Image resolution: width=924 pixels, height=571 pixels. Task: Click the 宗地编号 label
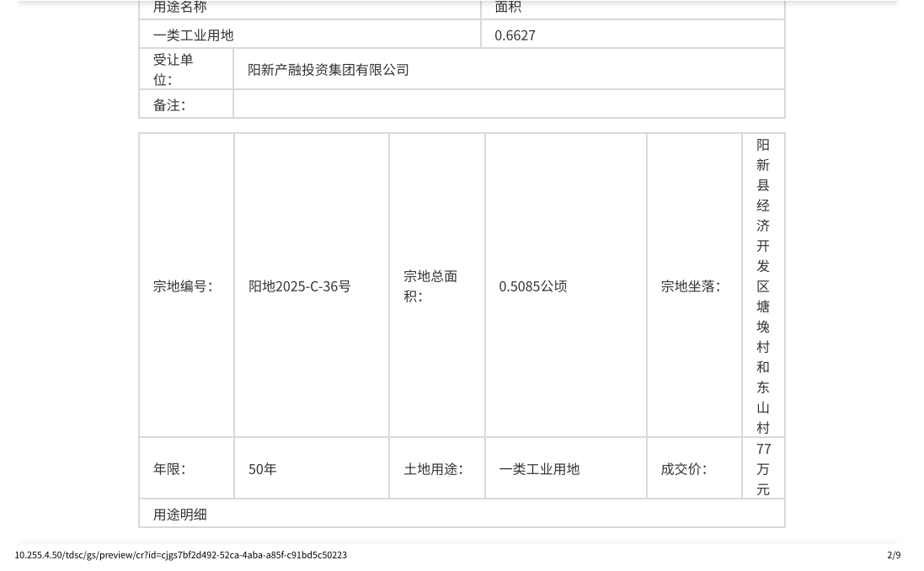coord(183,286)
